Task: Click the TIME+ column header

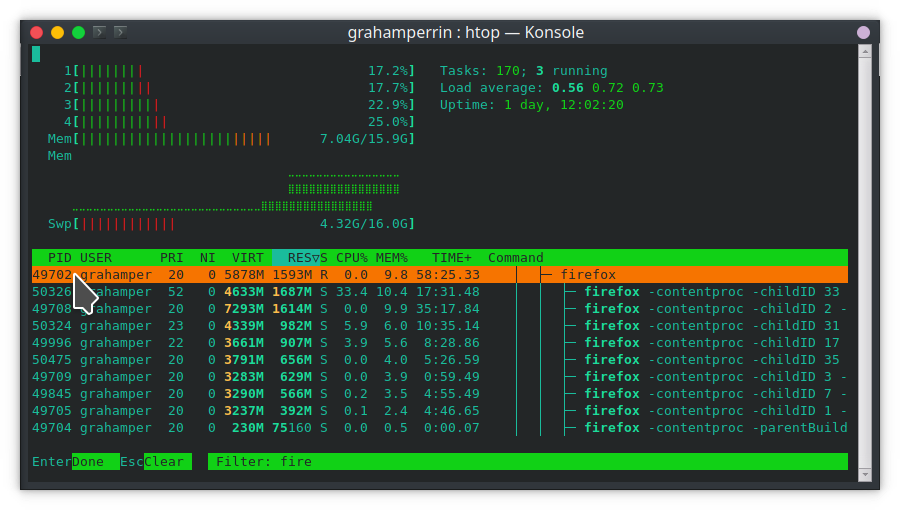Action: coord(451,258)
